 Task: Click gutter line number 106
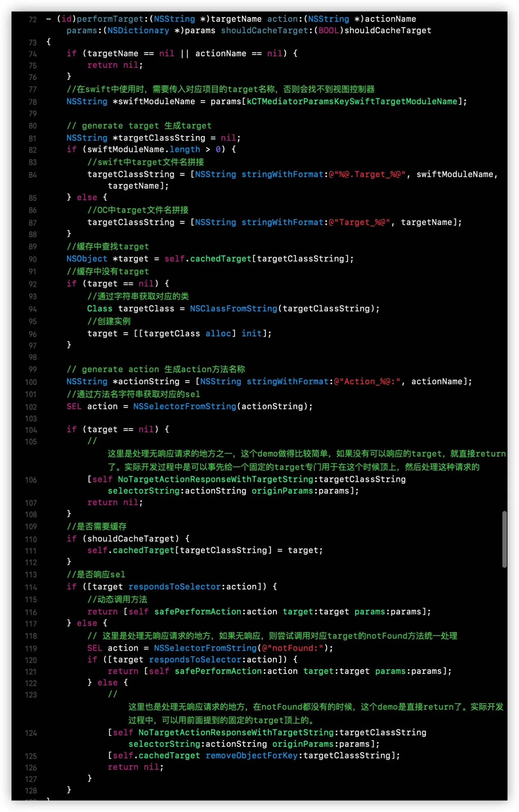tap(31, 480)
